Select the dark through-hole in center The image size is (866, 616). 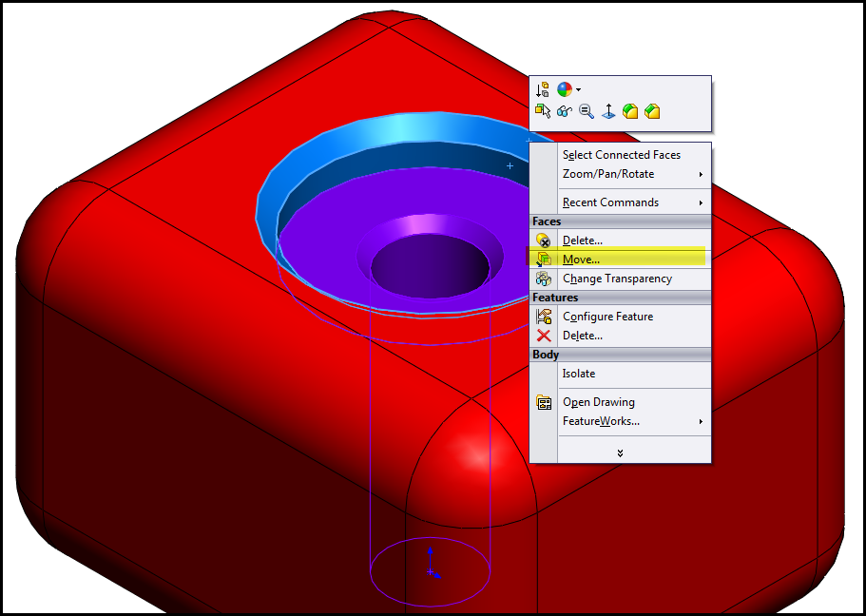[x=430, y=267]
